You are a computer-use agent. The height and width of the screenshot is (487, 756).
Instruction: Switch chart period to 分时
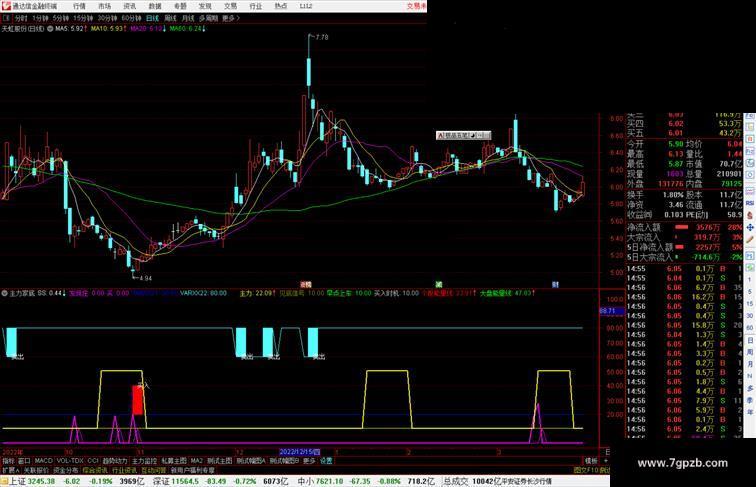click(x=21, y=18)
